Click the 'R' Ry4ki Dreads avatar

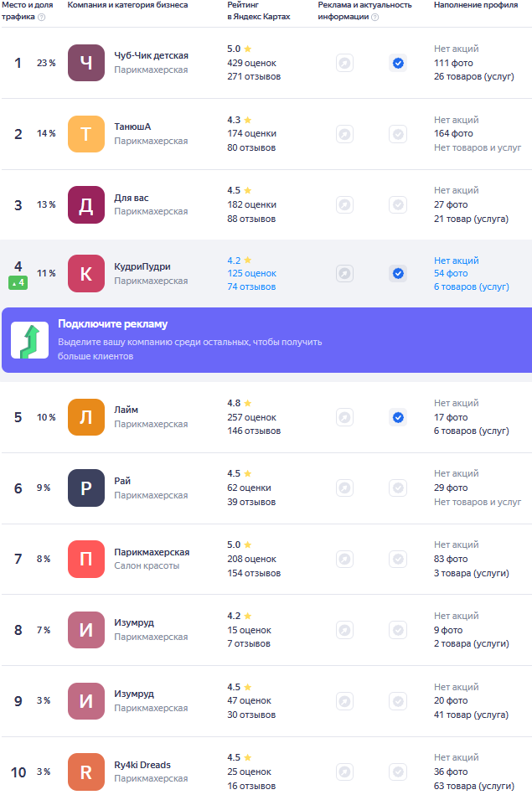[x=86, y=772]
